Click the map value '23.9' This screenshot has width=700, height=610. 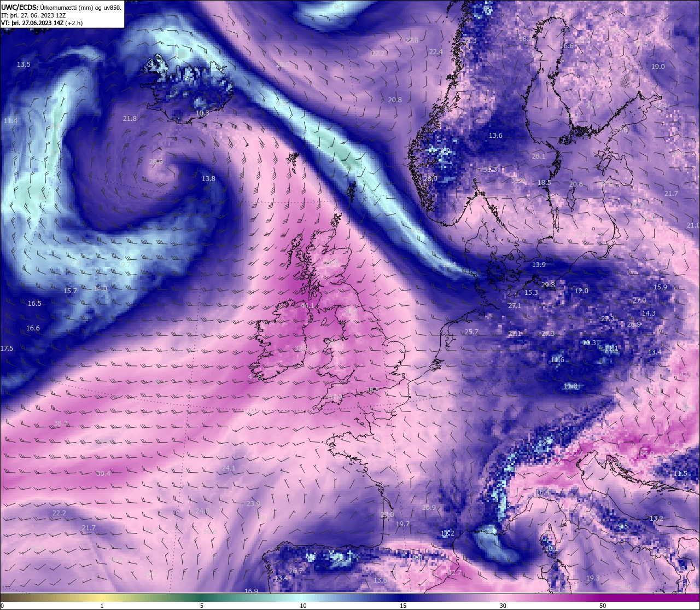click(253, 503)
